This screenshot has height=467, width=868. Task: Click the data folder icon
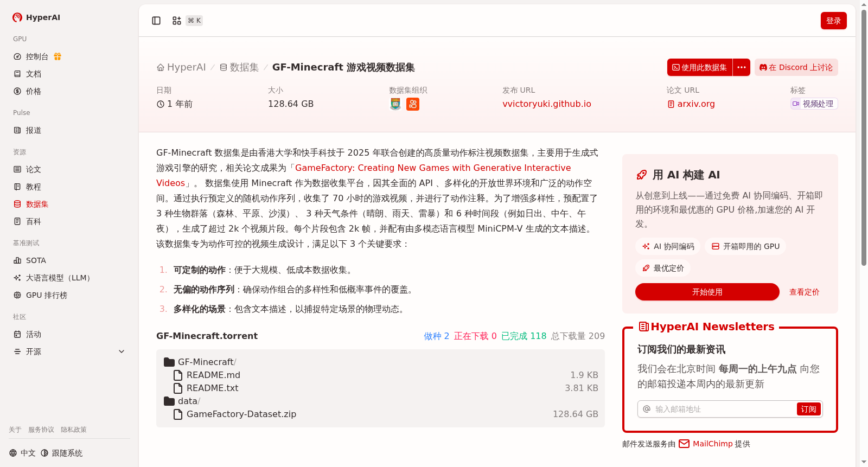pyautogui.click(x=169, y=401)
